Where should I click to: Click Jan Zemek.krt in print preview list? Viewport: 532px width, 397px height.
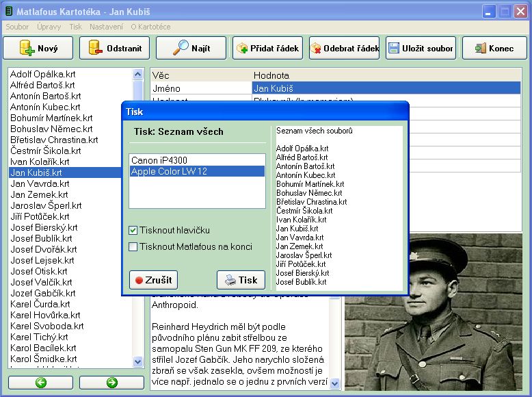(300, 246)
